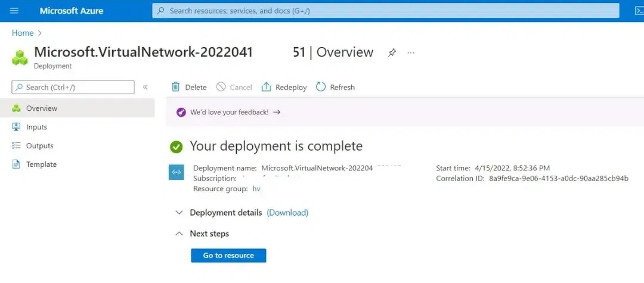Click the search magnifier icon in top bar
This screenshot has width=644, height=283.
pos(162,11)
